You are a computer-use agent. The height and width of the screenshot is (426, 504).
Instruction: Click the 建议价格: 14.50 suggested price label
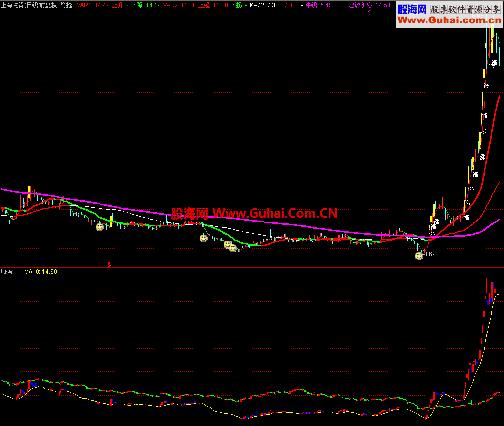coord(369,5)
